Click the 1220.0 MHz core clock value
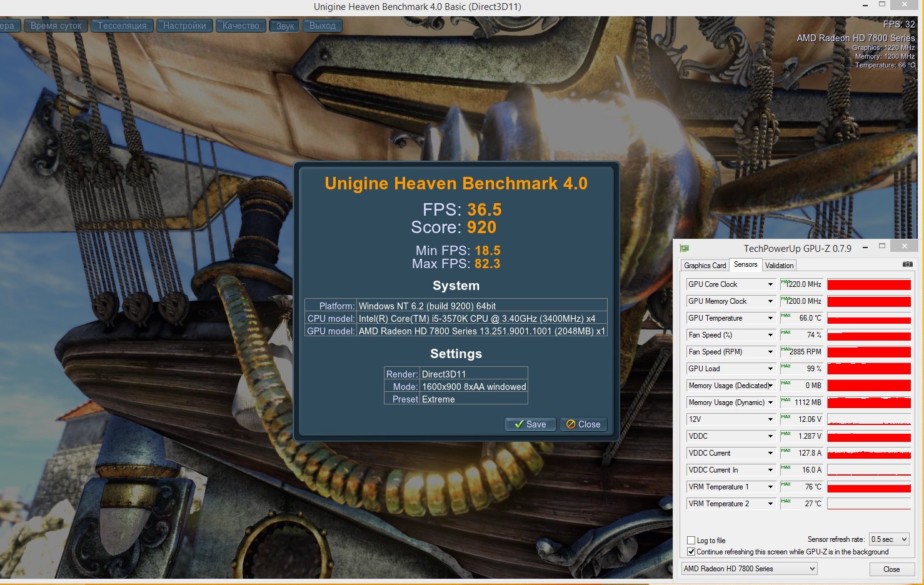The image size is (924, 585). point(801,284)
